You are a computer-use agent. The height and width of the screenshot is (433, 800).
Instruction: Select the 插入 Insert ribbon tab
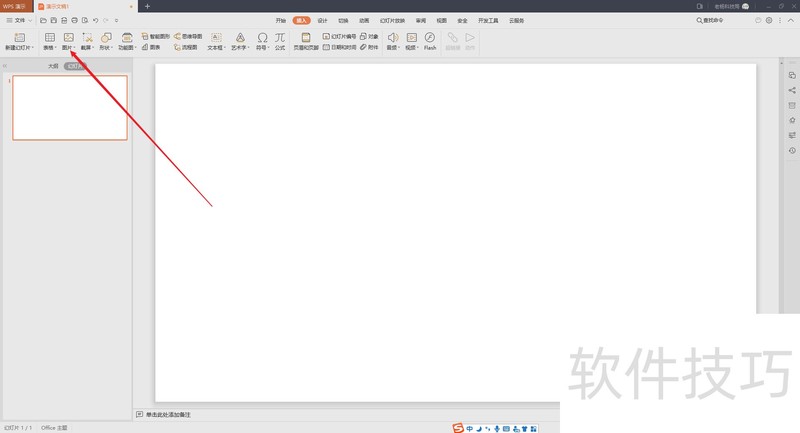(x=302, y=20)
